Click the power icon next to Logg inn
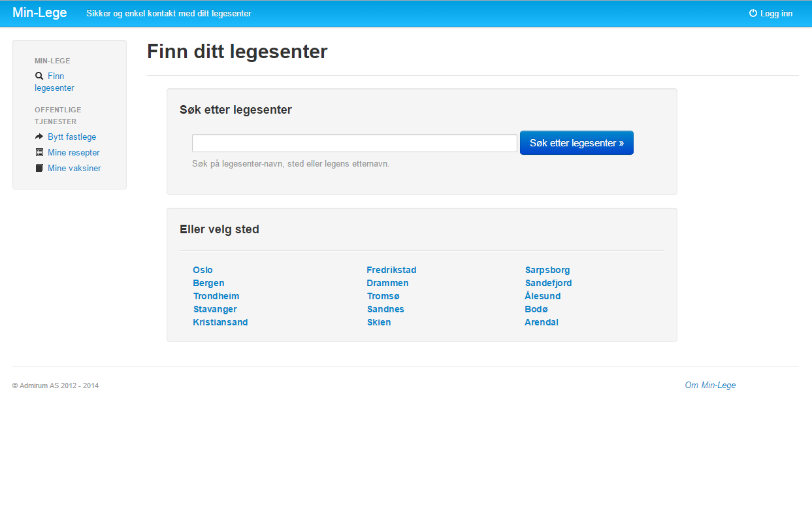Screen dimensions: 812x507 click(x=753, y=13)
